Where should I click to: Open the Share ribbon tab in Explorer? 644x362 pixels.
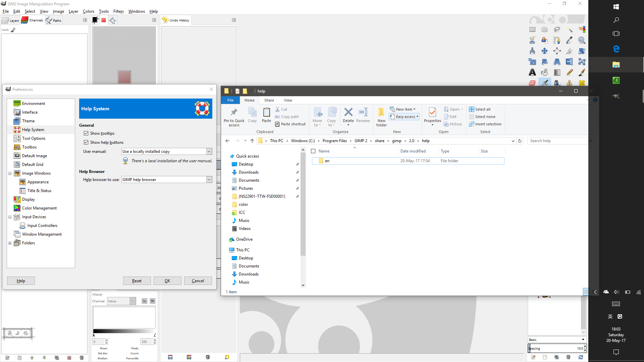pos(269,100)
